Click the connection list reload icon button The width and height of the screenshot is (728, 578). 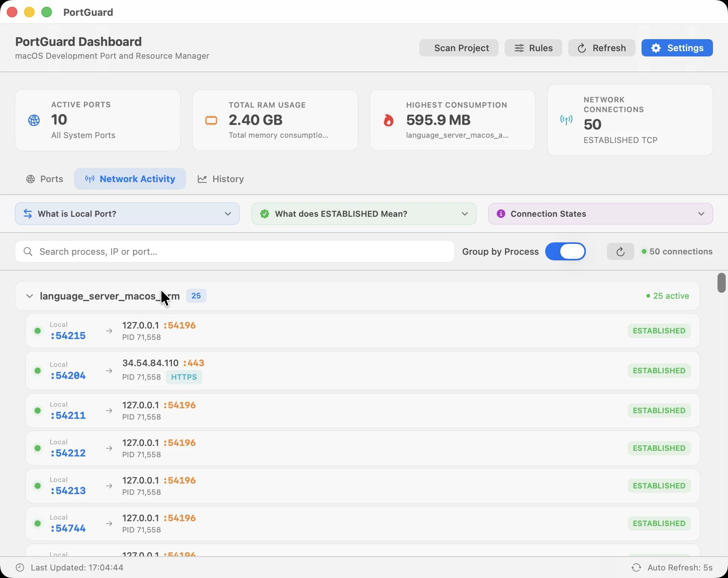click(620, 251)
